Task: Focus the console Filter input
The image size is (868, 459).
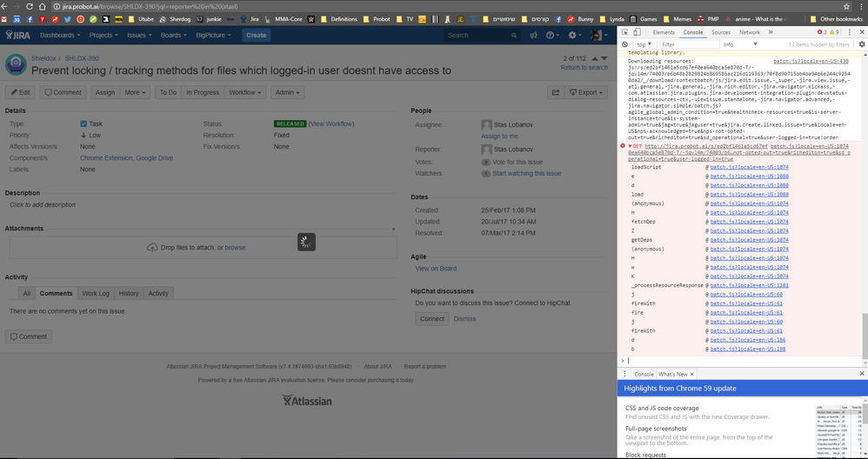Action: [690, 44]
